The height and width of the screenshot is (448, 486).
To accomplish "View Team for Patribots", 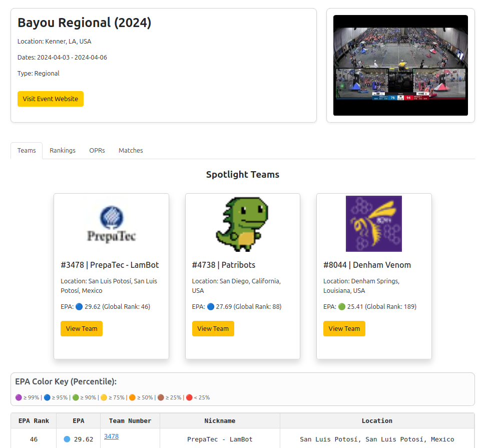I will [213, 329].
